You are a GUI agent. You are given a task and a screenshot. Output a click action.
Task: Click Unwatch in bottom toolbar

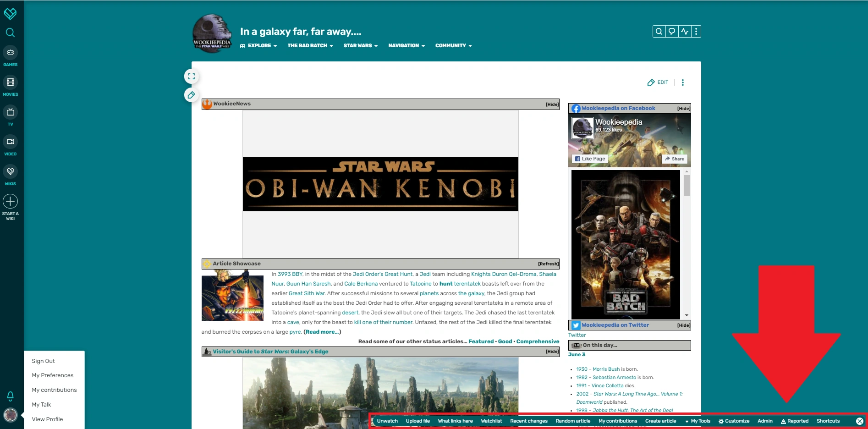coord(387,421)
